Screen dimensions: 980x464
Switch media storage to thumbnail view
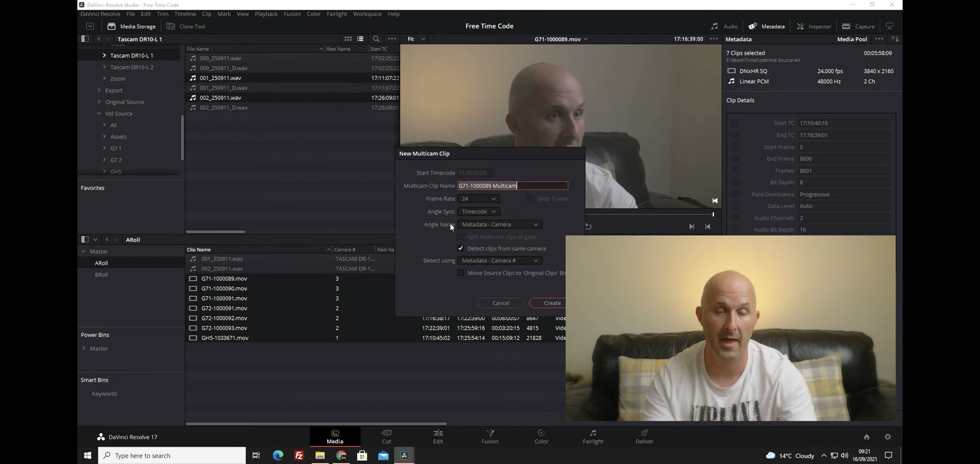[348, 39]
